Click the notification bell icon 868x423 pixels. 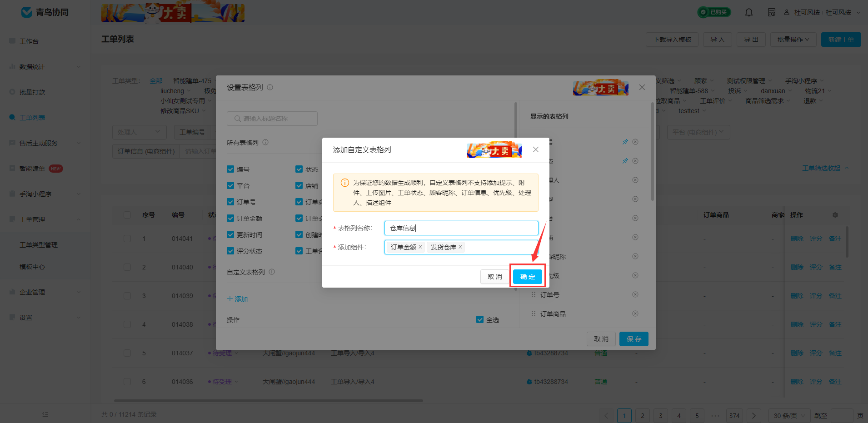(749, 12)
